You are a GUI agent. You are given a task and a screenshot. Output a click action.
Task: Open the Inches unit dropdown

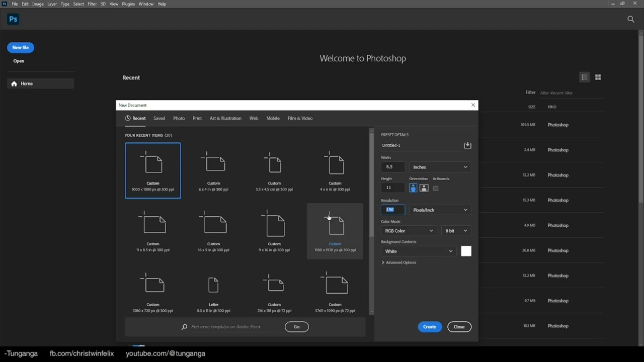click(440, 167)
